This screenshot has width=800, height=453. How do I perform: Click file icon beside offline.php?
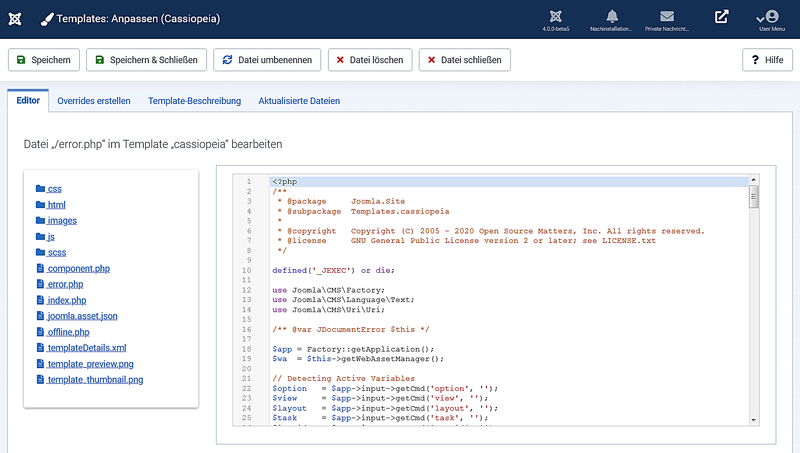[40, 332]
